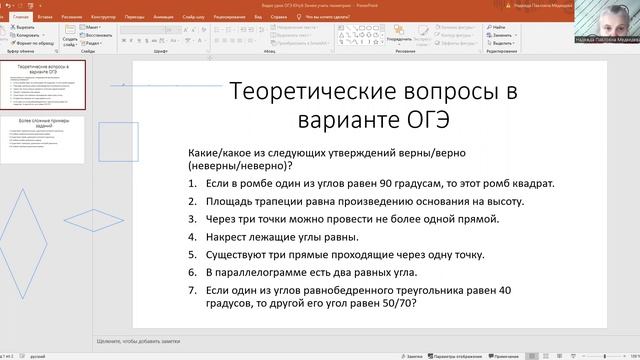Click the Find (Найти) magnifier button
The width and height of the screenshot is (640, 360).
coord(496,27)
